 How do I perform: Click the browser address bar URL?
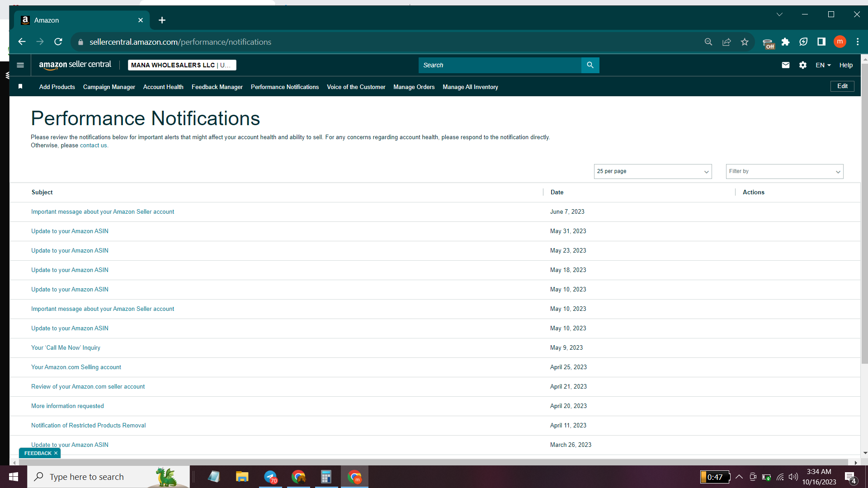[x=180, y=42]
